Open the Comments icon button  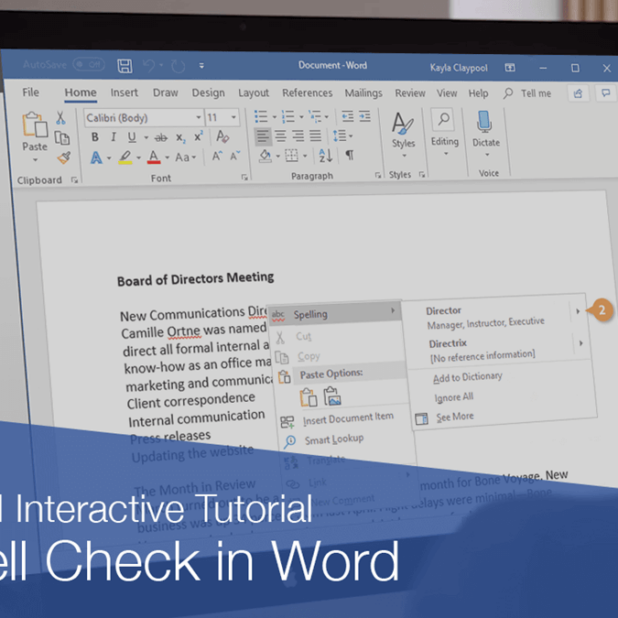coord(606,93)
